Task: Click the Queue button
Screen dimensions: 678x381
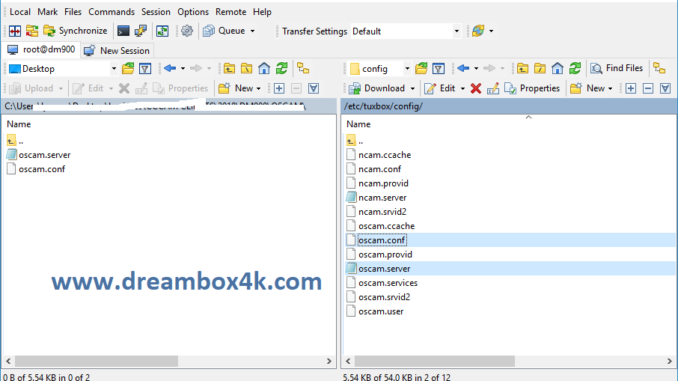Action: coord(224,31)
